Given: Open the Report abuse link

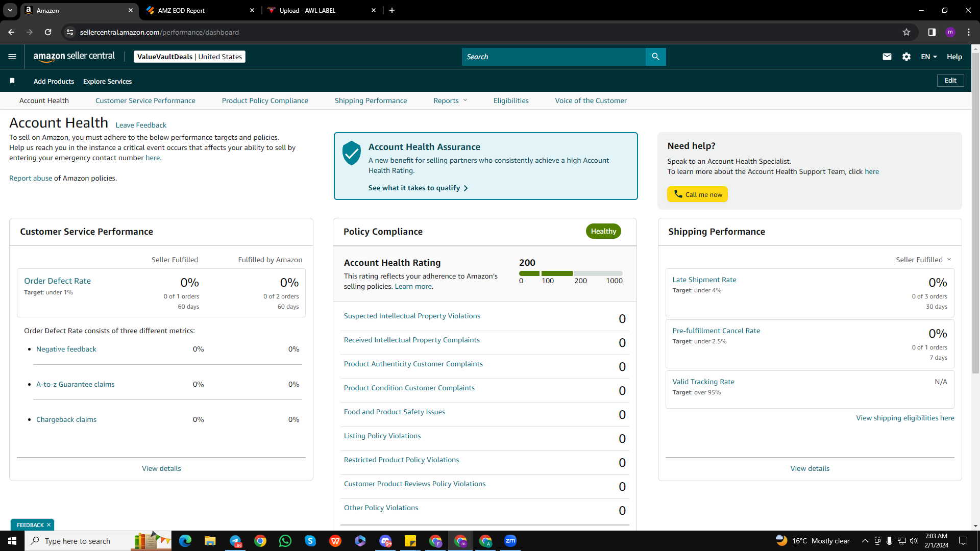Looking at the screenshot, I should tap(31, 178).
